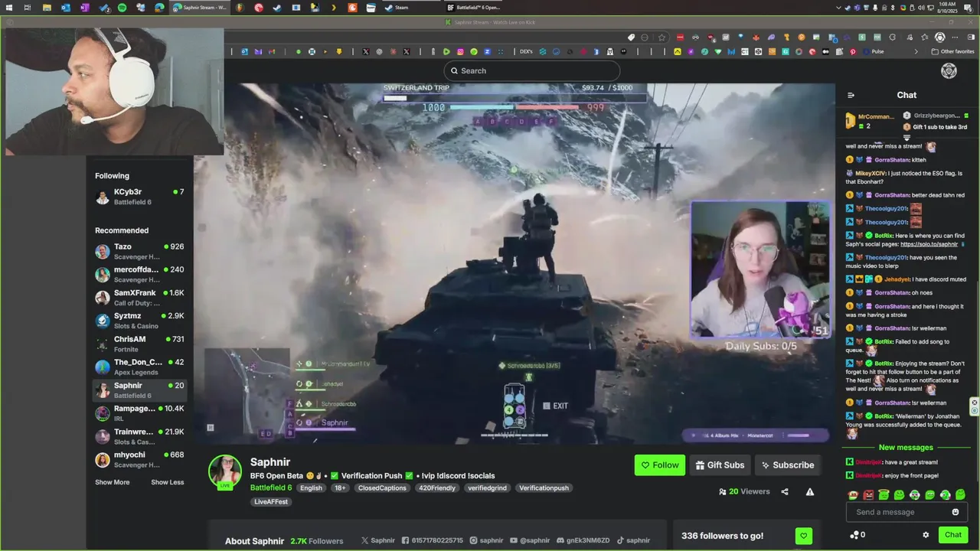Click the 420Friendly tag
Image resolution: width=980 pixels, height=551 pixels.
(436, 488)
